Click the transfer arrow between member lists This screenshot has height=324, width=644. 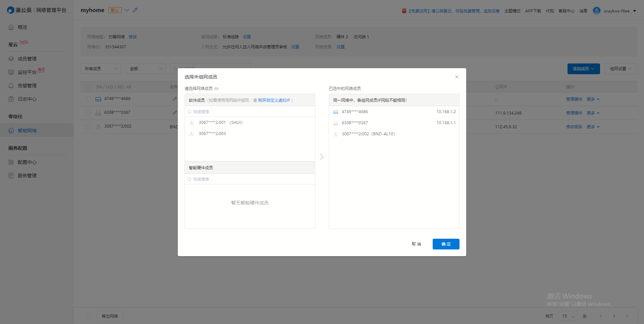tap(322, 157)
